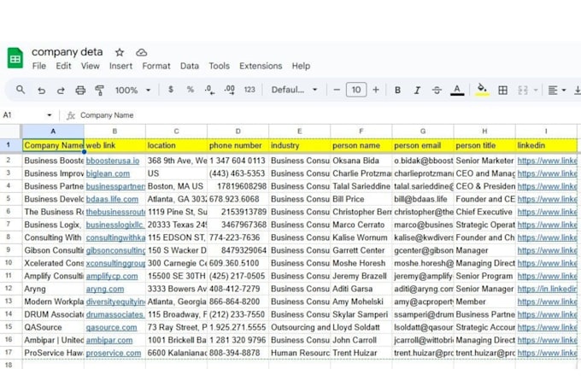Activate the paint format tool

99,90
